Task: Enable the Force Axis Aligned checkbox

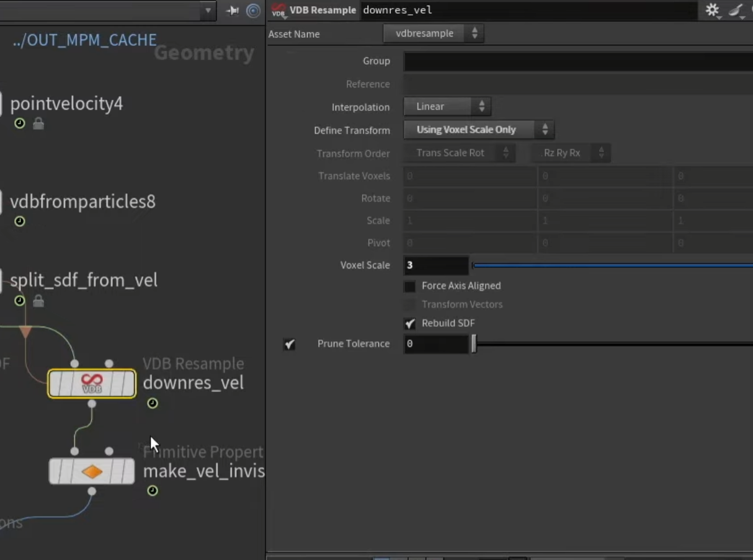Action: [x=410, y=287]
